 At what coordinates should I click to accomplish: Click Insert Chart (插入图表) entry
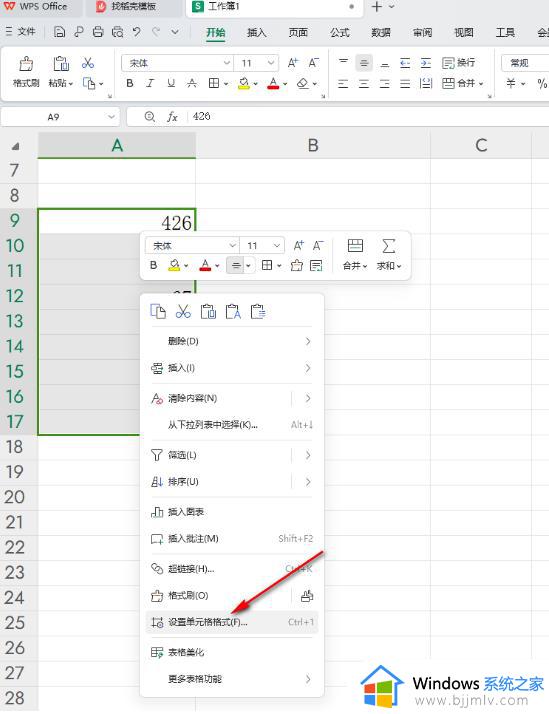coord(232,512)
